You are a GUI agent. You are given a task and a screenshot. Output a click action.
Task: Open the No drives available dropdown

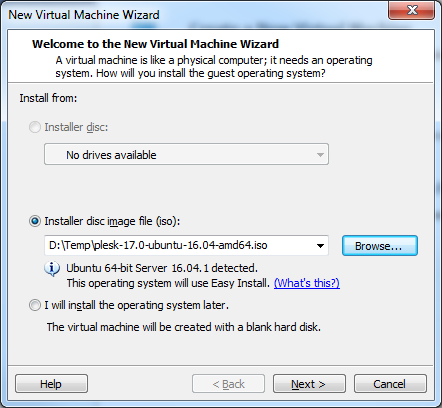[186, 154]
